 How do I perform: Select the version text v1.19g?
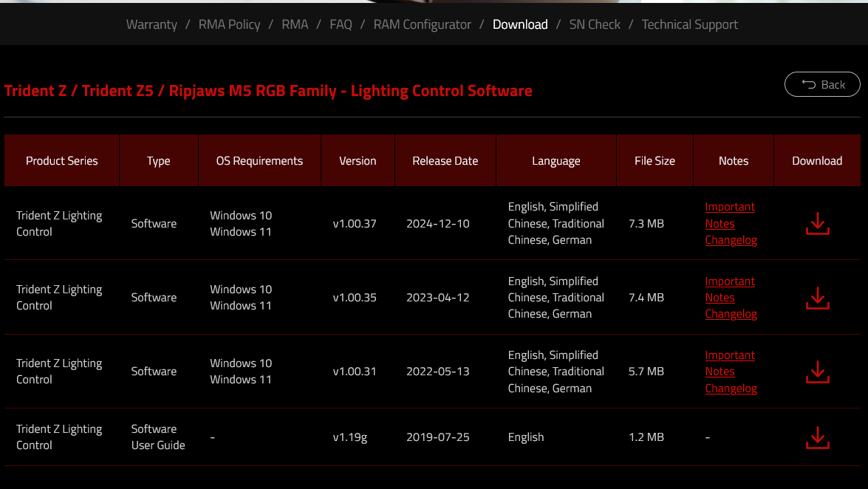click(350, 437)
